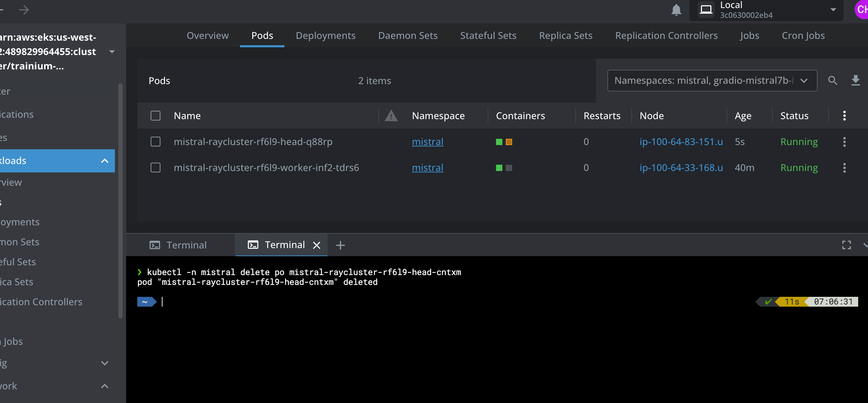Maximize the terminal dock panel
This screenshot has width=868, height=403.
coord(846,245)
